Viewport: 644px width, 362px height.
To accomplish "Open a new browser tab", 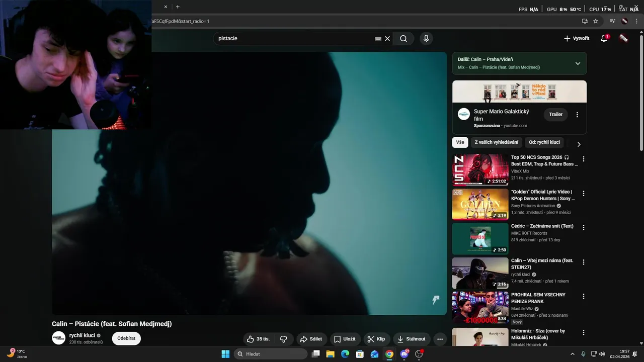I will point(178,7).
